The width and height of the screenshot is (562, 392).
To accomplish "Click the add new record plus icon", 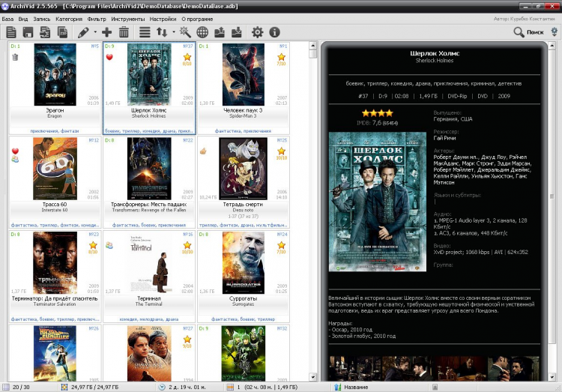I will [106, 32].
